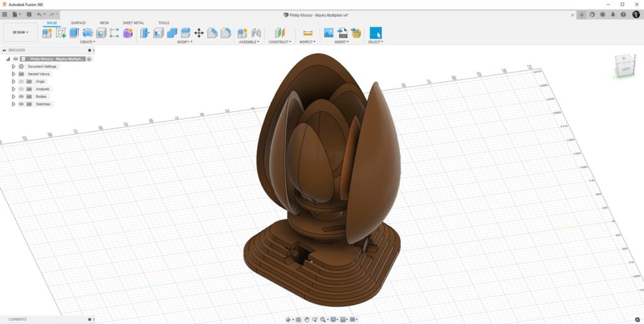Expand the Document Settings node
The image size is (644, 324).
click(x=14, y=67)
